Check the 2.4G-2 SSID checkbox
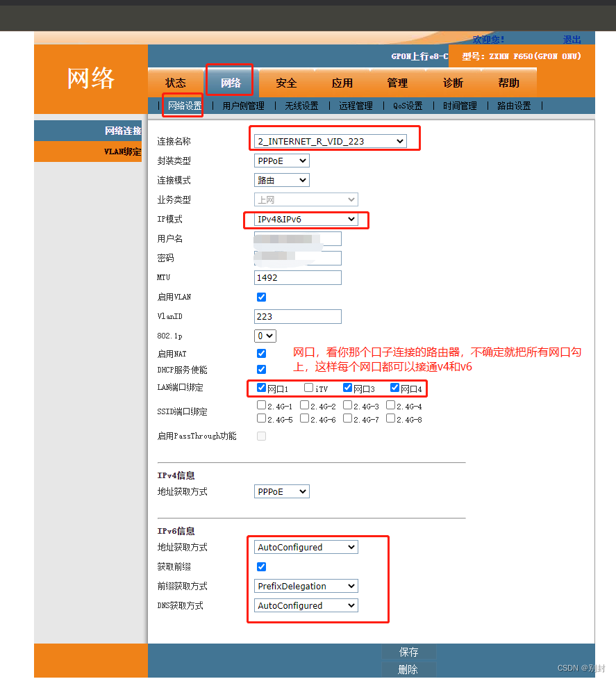The height and width of the screenshot is (679, 616). tap(305, 405)
